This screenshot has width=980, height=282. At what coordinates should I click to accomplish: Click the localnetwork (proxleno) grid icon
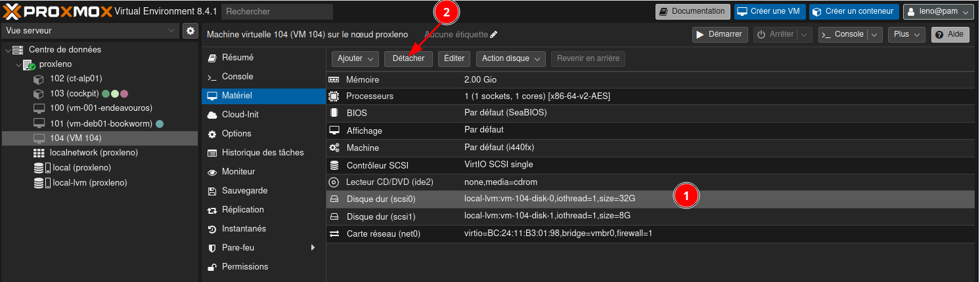click(x=39, y=153)
